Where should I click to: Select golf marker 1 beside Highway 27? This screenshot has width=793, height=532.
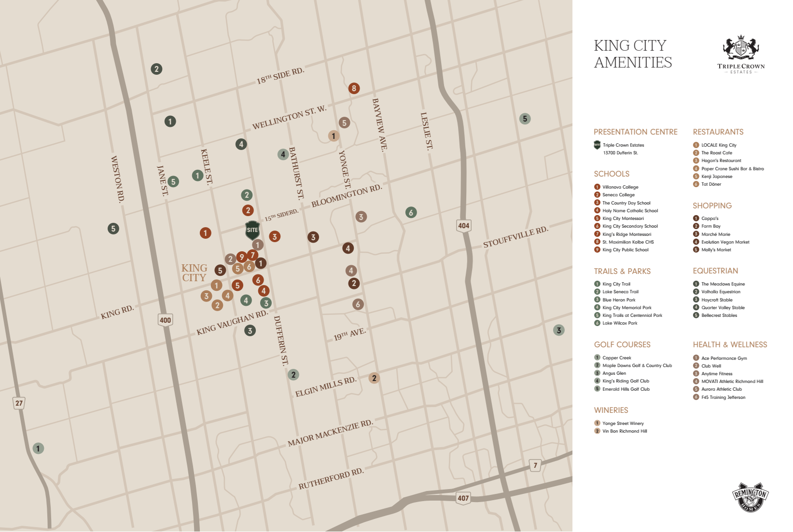click(38, 449)
